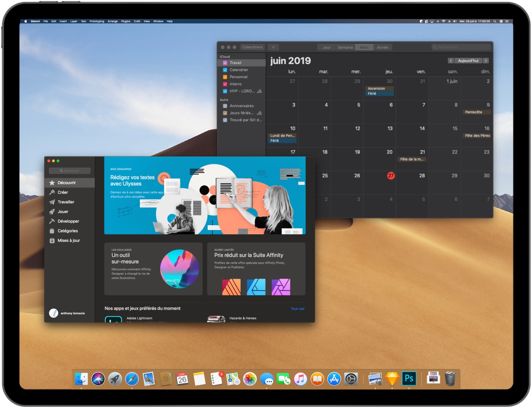This screenshot has width=532, height=408.
Task: Open Finder from the Dock
Action: [x=81, y=379]
